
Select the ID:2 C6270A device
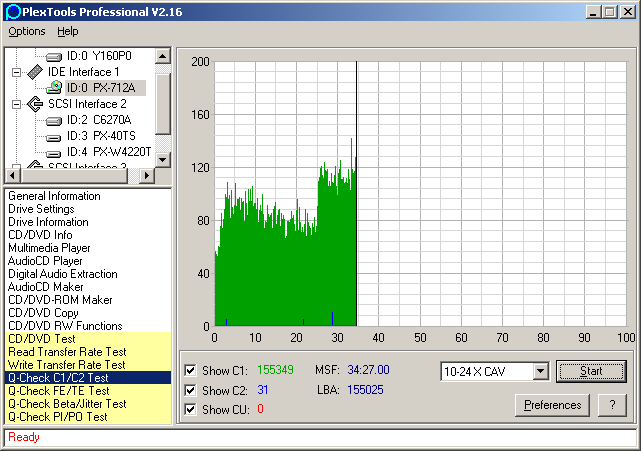coord(99,120)
